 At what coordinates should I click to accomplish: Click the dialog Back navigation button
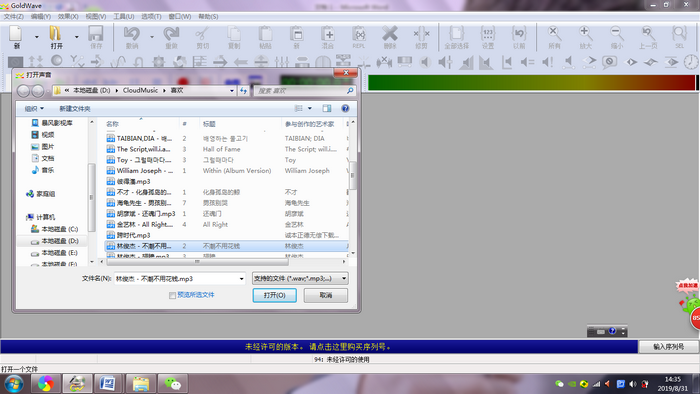[23, 91]
